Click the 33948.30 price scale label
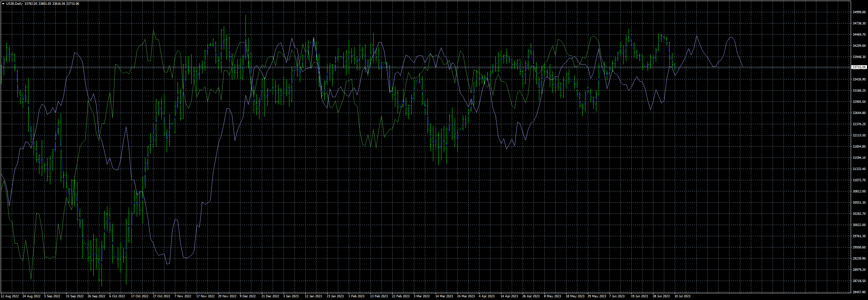Viewport: 868px width, 300px height. point(859,57)
